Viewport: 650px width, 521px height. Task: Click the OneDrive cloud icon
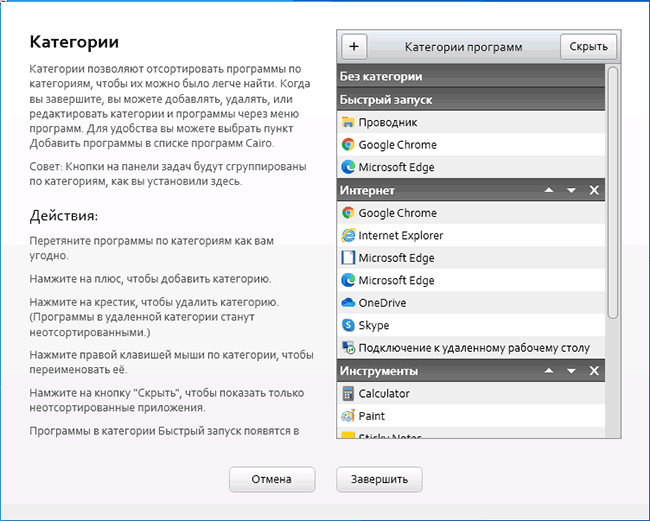(348, 302)
